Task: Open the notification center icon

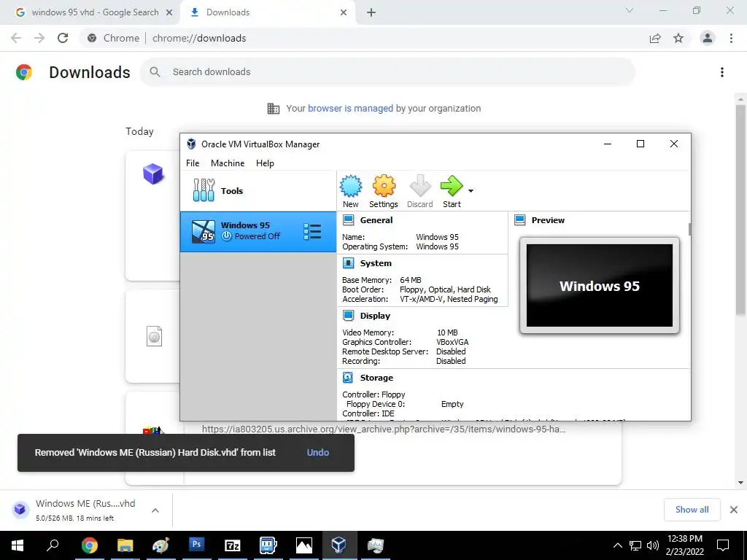Action: pos(723,545)
